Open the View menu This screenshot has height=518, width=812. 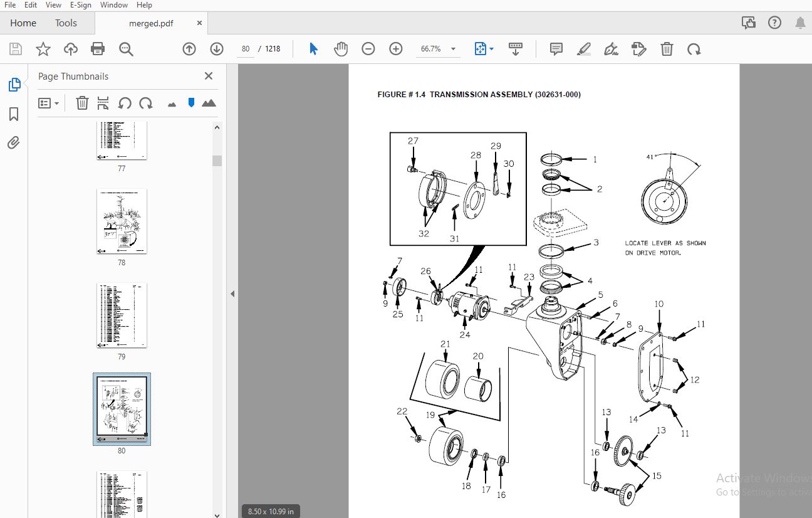click(x=53, y=5)
